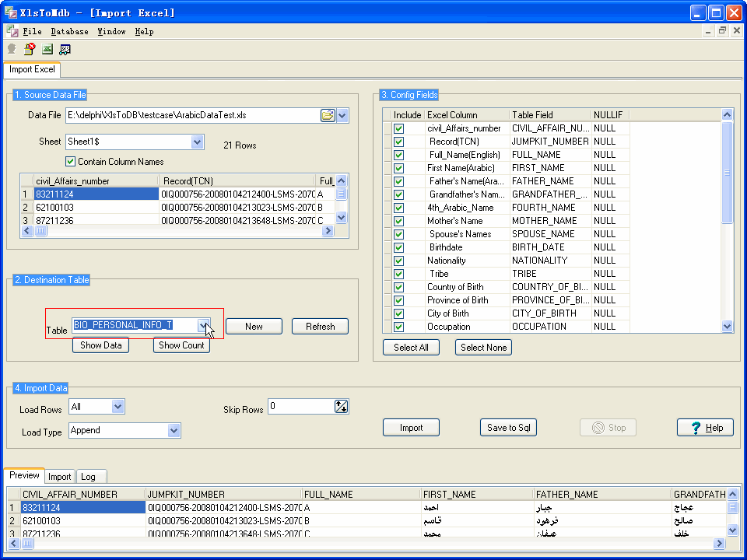Click the preview grid scroll down arrow
Image resolution: width=747 pixels, height=560 pixels.
pos(733,530)
